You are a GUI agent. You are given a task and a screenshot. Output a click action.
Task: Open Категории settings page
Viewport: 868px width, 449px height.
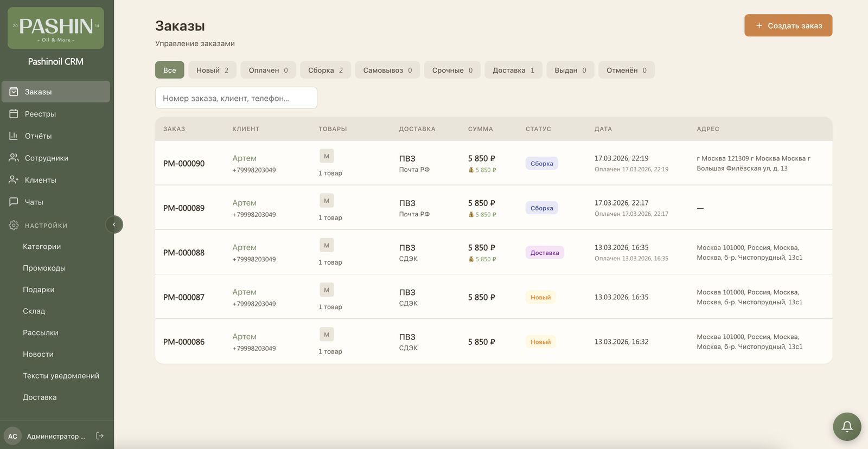tap(42, 246)
